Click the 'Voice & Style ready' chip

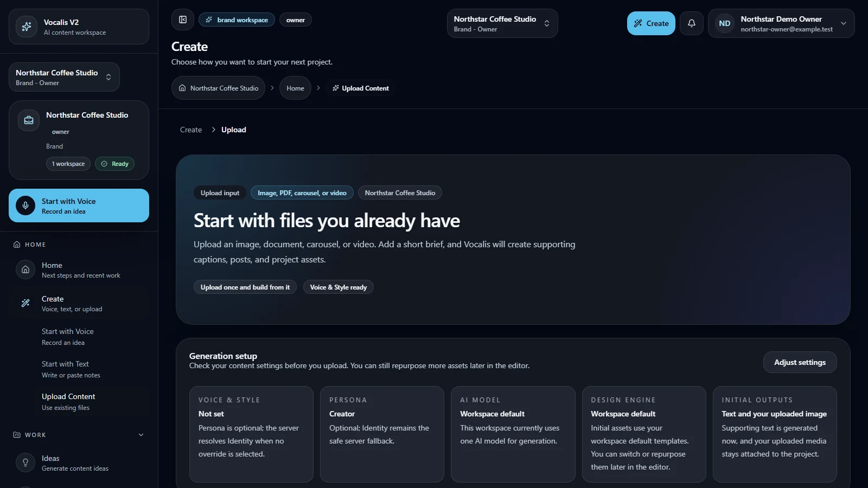coord(339,287)
